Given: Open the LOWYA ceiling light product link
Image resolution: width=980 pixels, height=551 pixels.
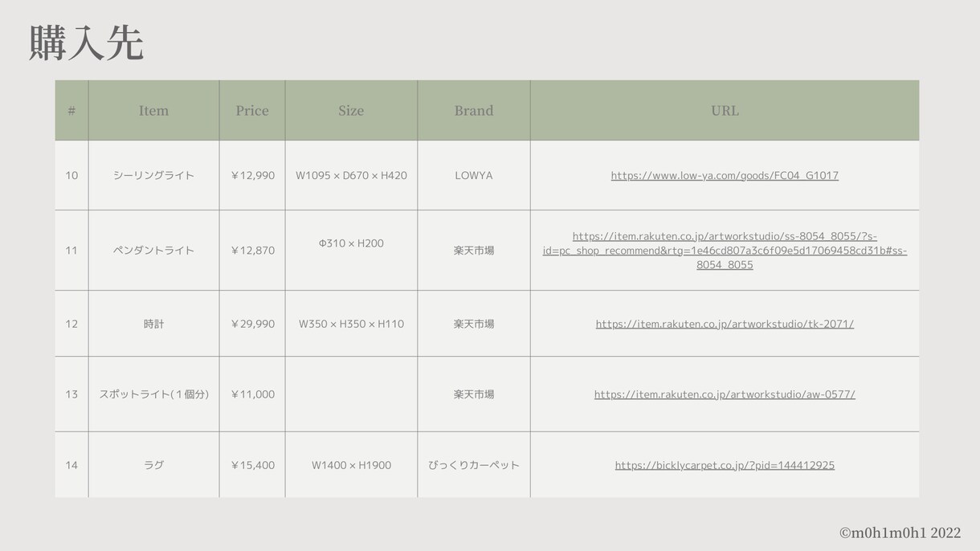Looking at the screenshot, I should [x=725, y=175].
